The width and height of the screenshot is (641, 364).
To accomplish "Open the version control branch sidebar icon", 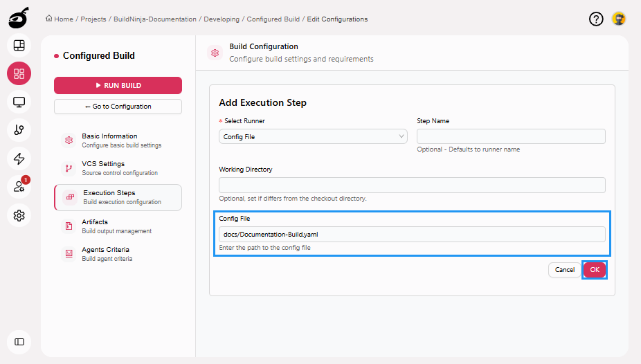I will [19, 130].
